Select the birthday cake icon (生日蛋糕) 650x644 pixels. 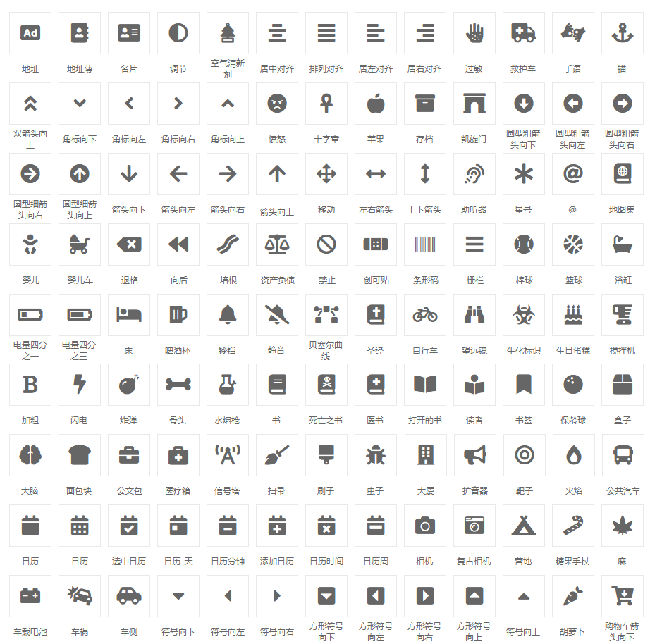click(x=573, y=315)
